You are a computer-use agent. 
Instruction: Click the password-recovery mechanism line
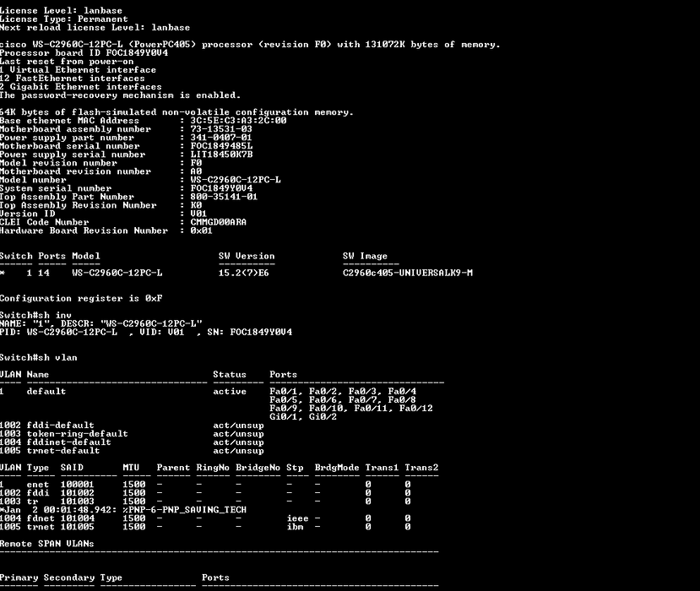(x=120, y=95)
